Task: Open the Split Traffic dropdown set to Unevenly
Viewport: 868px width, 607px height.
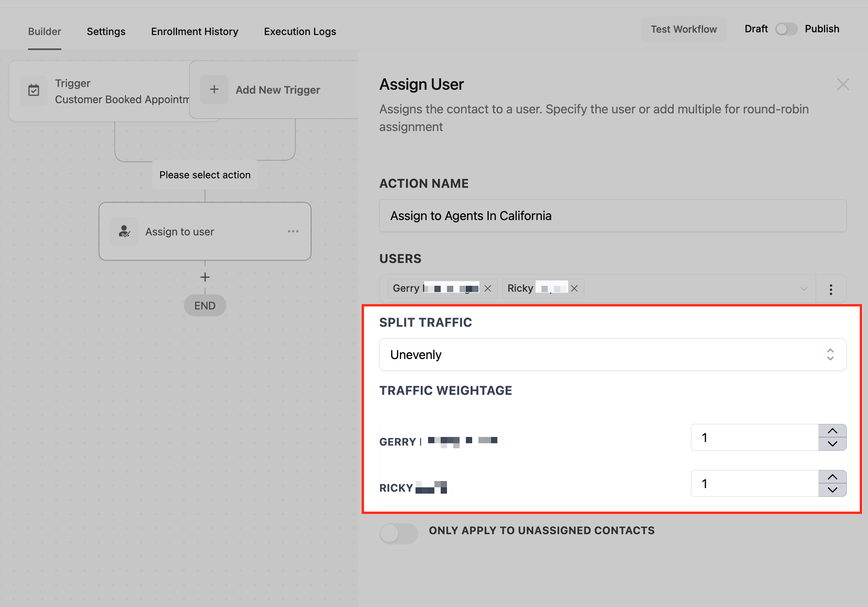Action: coord(613,355)
